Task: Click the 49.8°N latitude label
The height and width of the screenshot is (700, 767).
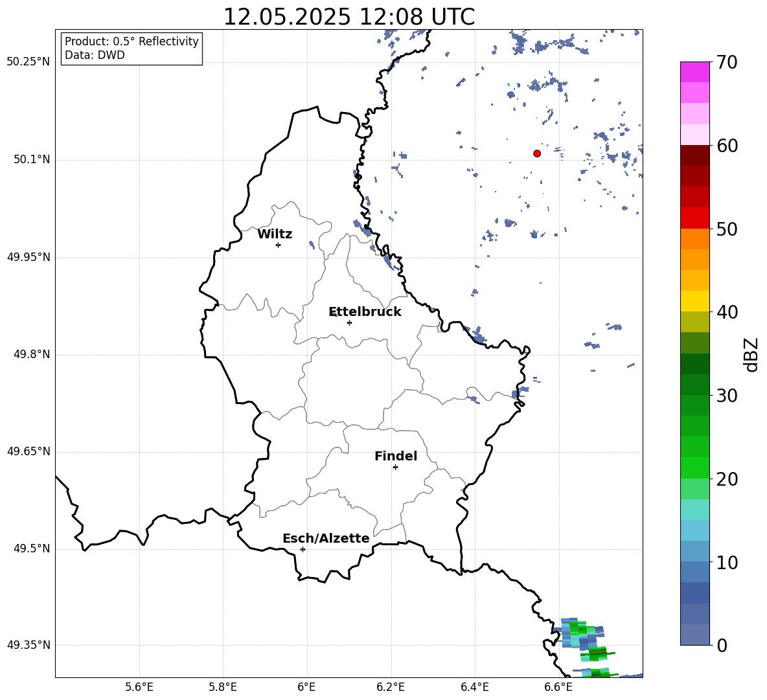Action: [x=32, y=354]
